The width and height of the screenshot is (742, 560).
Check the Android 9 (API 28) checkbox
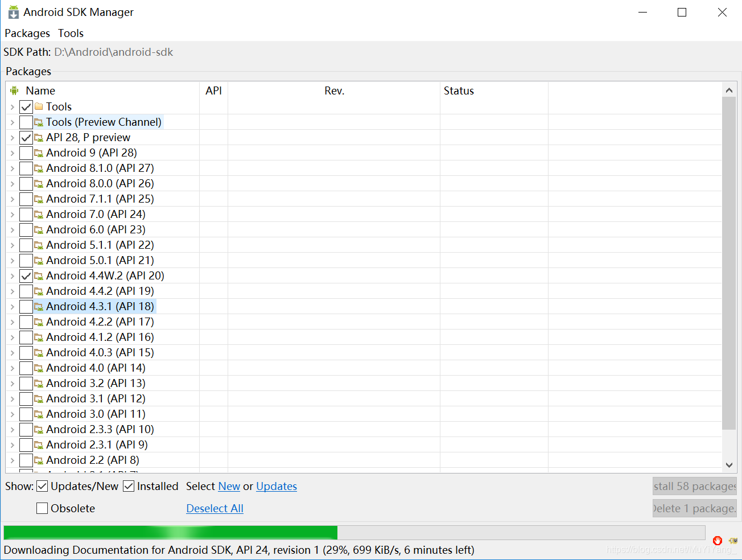click(x=26, y=153)
